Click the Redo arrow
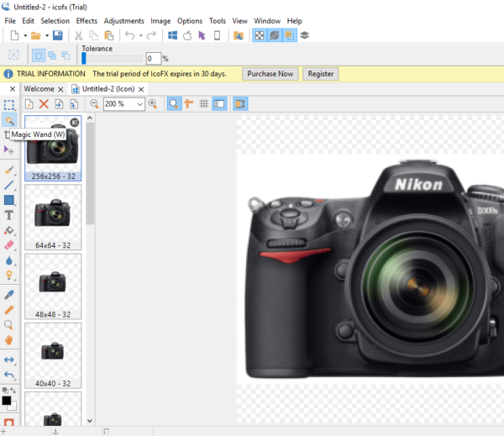The height and width of the screenshot is (436, 504). click(x=151, y=35)
